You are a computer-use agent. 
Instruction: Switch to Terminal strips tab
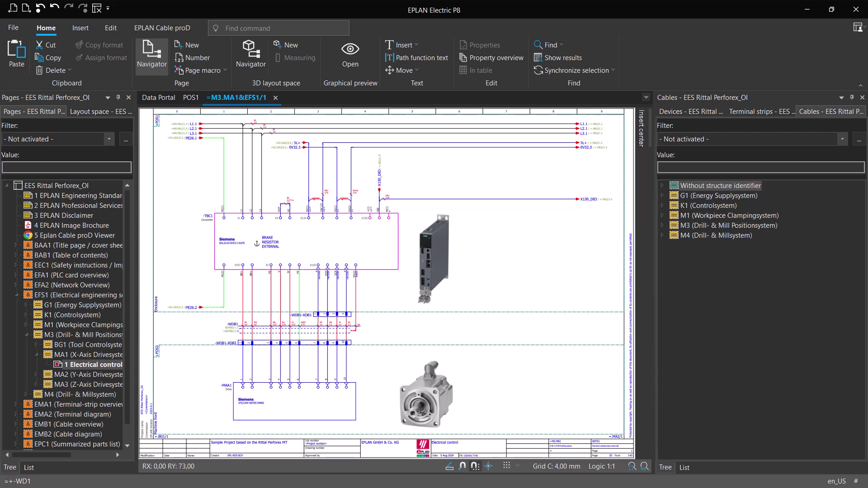pyautogui.click(x=762, y=112)
